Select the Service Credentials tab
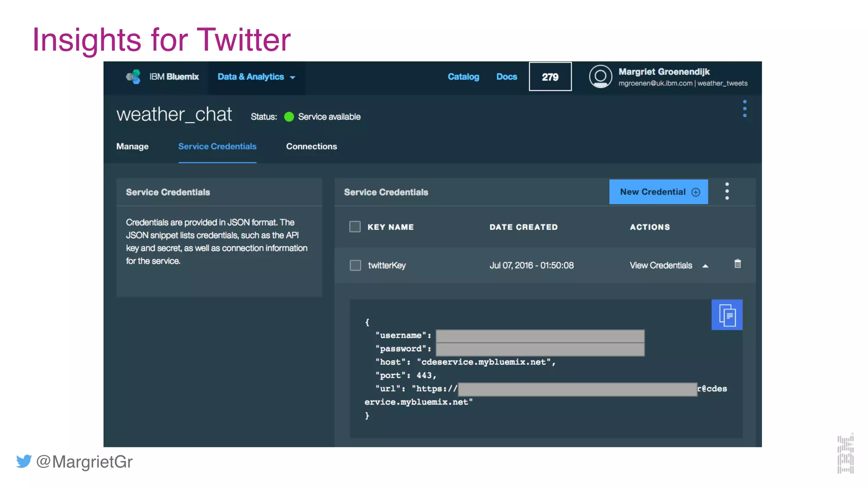 pyautogui.click(x=217, y=147)
